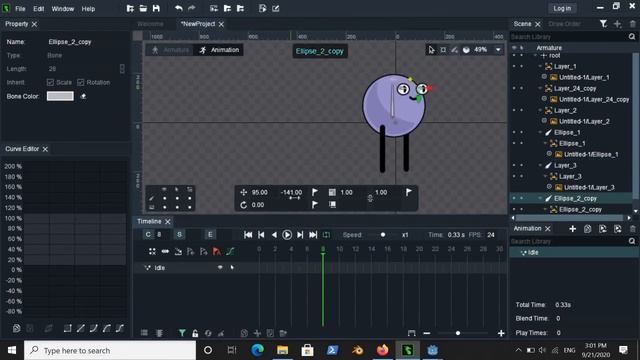Open the Edit menu
The width and height of the screenshot is (640, 360).
tap(39, 9)
